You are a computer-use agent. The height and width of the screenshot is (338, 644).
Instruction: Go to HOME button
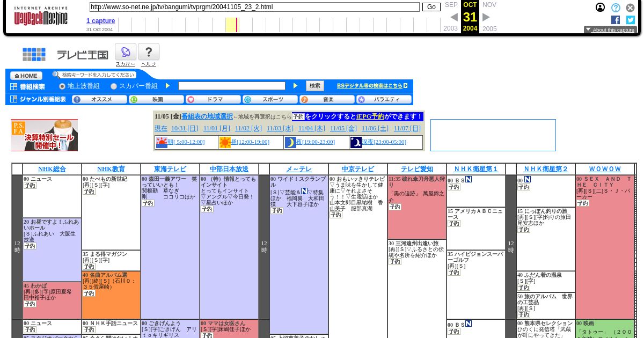tap(26, 76)
